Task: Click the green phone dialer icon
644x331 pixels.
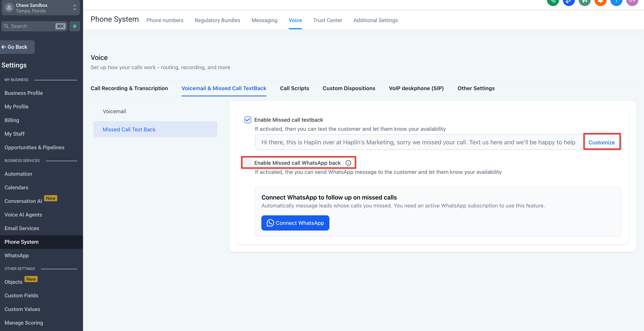Action: point(553,2)
